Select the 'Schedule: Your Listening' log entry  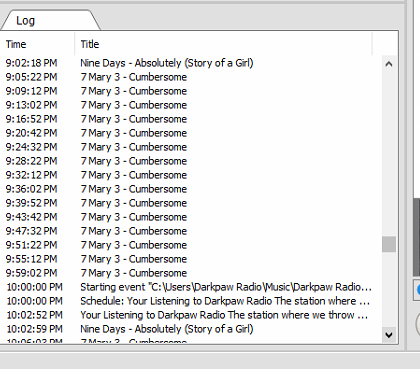pyautogui.click(x=191, y=301)
